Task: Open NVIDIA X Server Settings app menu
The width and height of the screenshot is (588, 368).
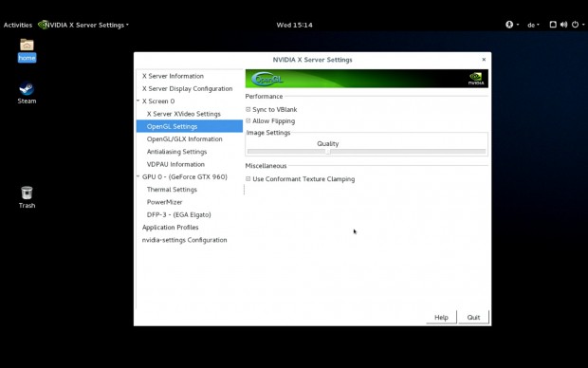Action: 83,25
